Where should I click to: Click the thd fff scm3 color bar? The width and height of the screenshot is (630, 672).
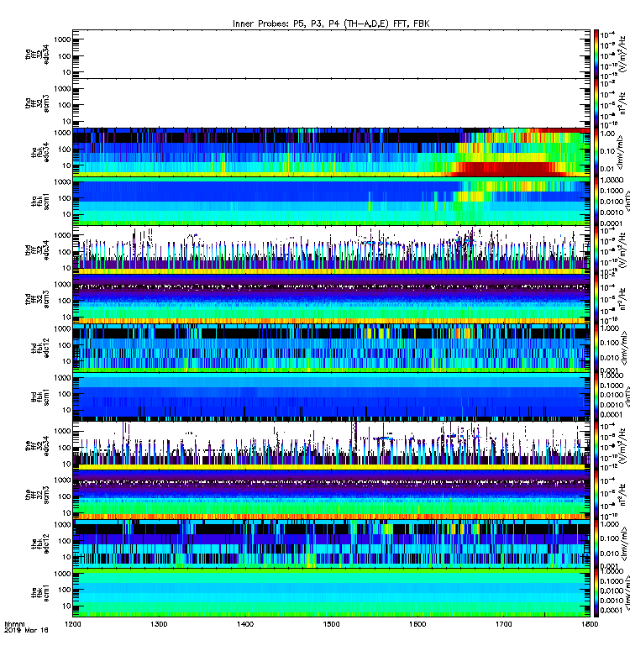pos(596,299)
